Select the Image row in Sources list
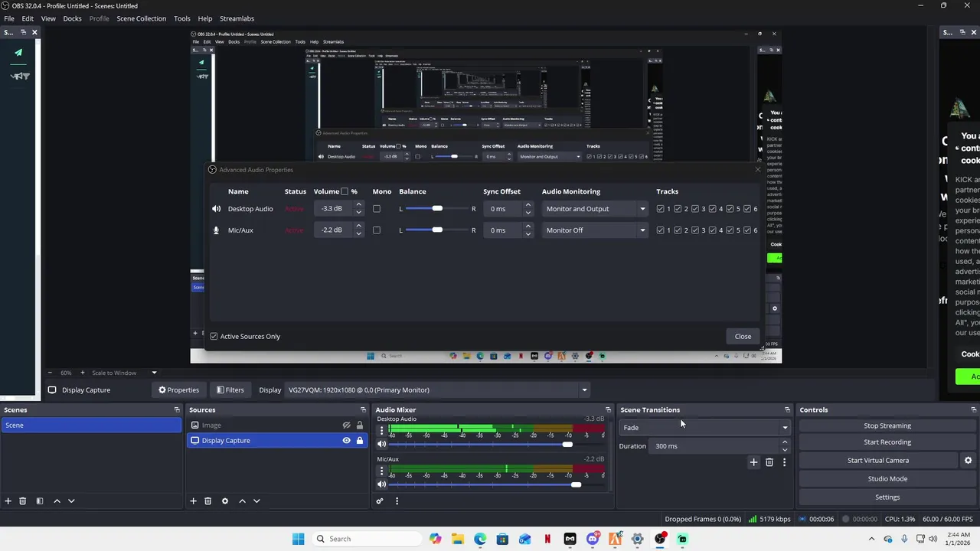This screenshot has width=980, height=551. (277, 425)
